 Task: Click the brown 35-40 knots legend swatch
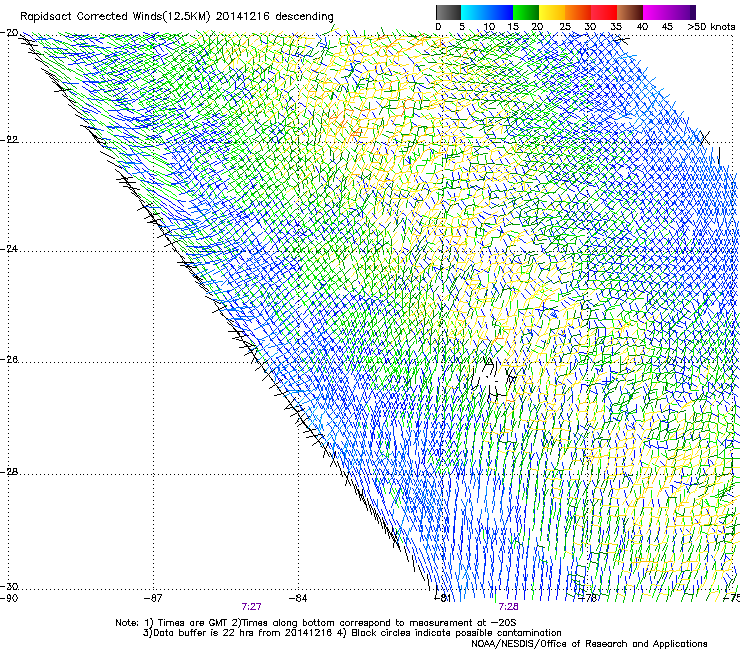click(x=630, y=12)
